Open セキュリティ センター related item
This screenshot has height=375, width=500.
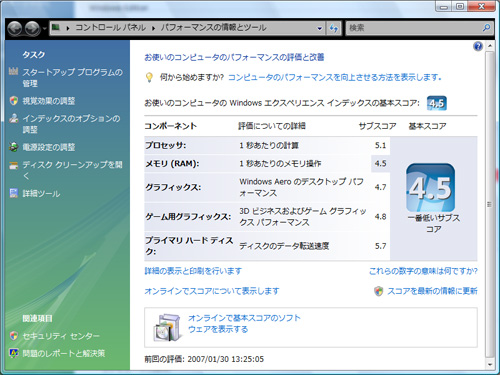pyautogui.click(x=61, y=336)
